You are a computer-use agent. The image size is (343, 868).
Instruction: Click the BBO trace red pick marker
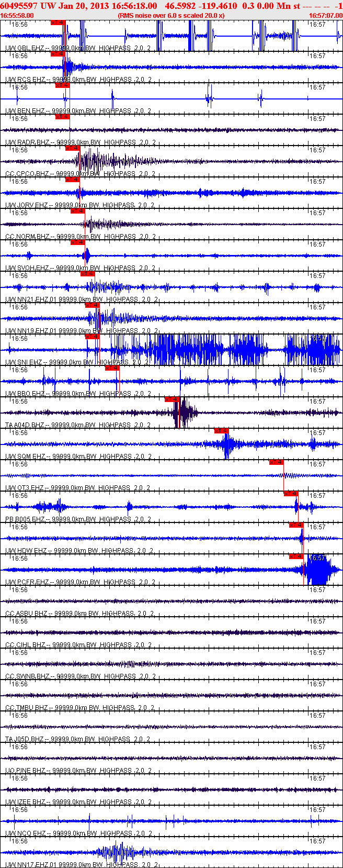(x=112, y=368)
